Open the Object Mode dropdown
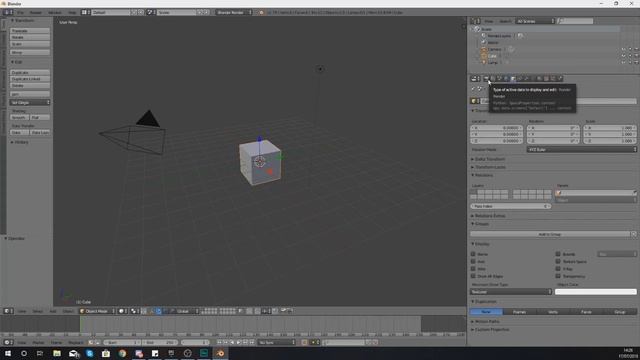 [x=97, y=311]
